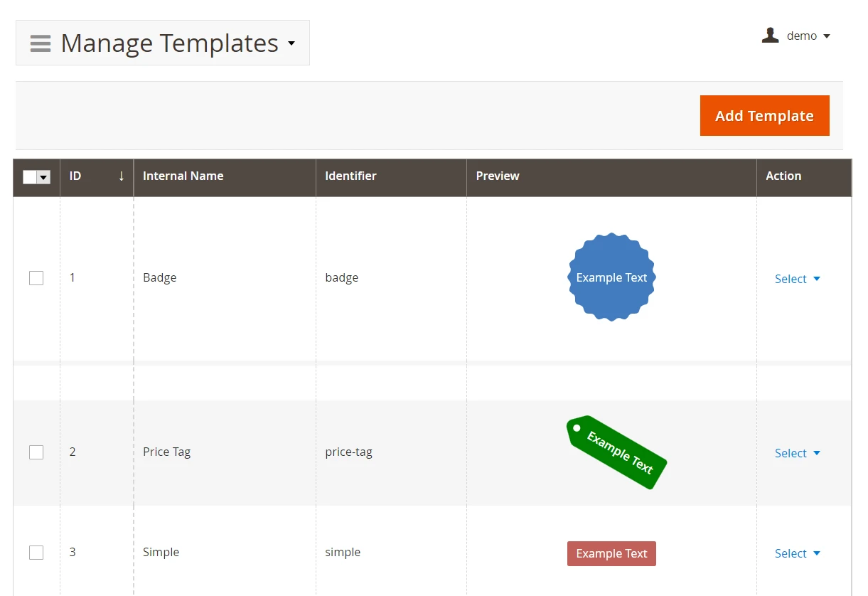This screenshot has width=868, height=596.
Task: Tick the checkbox for the Badge row
Action: (36, 278)
